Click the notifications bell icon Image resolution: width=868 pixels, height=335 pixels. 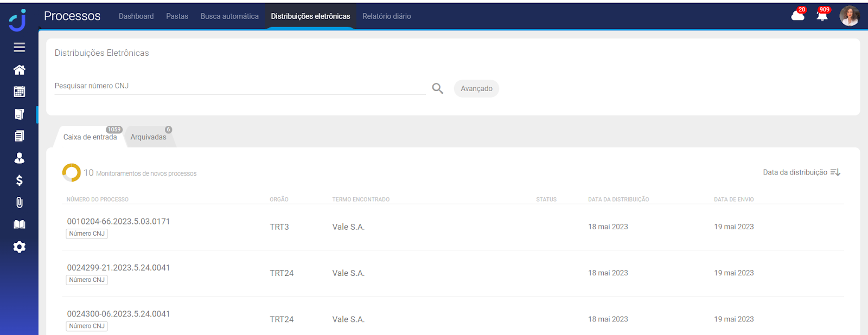coord(822,16)
